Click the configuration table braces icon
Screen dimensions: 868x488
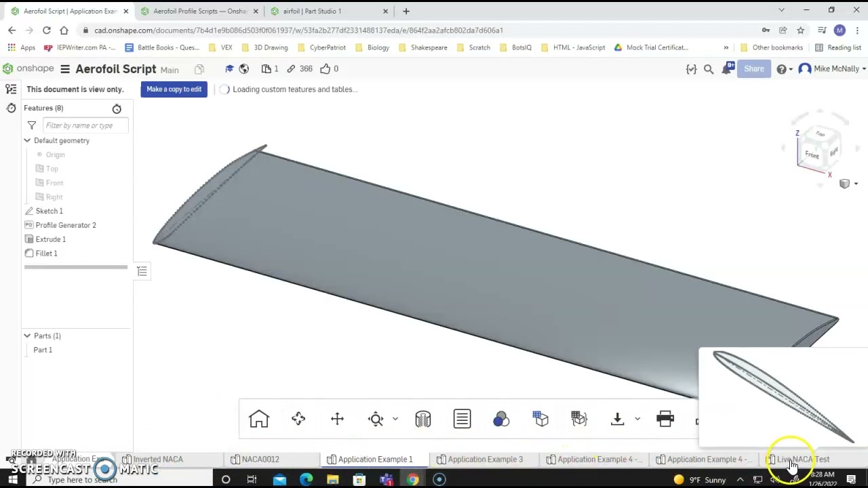(x=579, y=419)
